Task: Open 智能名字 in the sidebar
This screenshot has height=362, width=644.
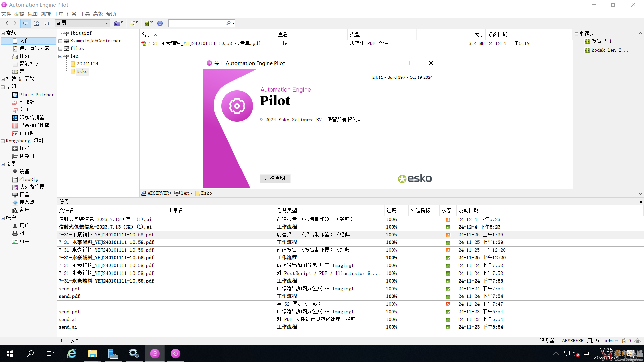Action: coord(26,63)
